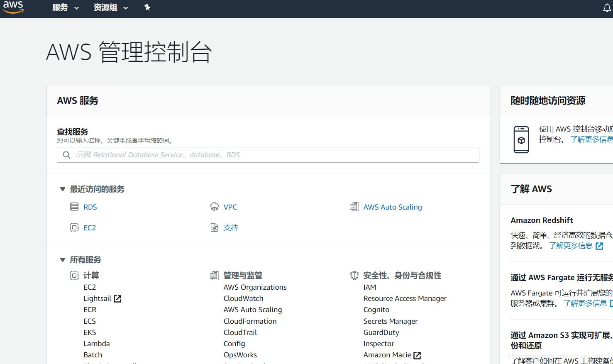Click the 计算 category heading
This screenshot has width=613, height=364.
(91, 276)
